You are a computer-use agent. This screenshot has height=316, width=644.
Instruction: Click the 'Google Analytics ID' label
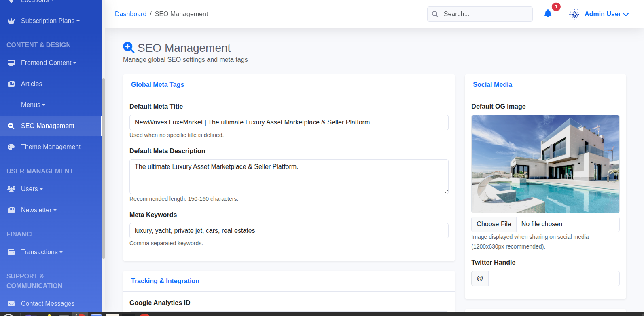pos(160,303)
